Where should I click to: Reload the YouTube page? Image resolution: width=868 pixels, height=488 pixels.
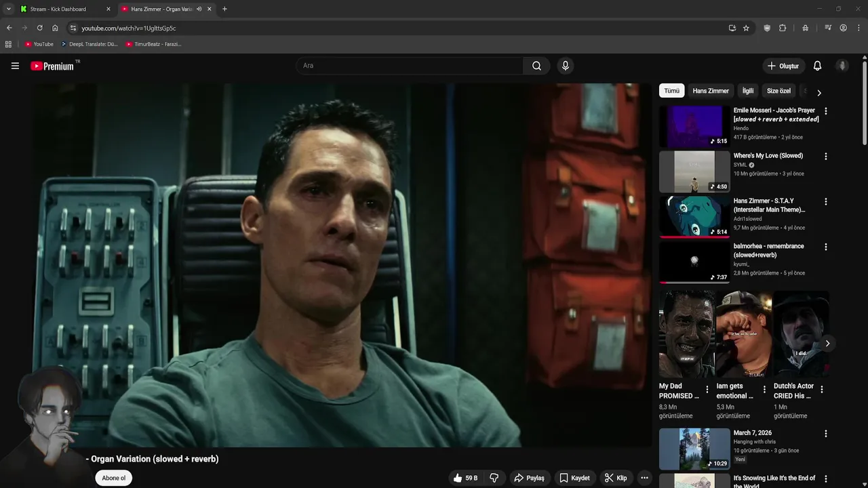pyautogui.click(x=39, y=28)
